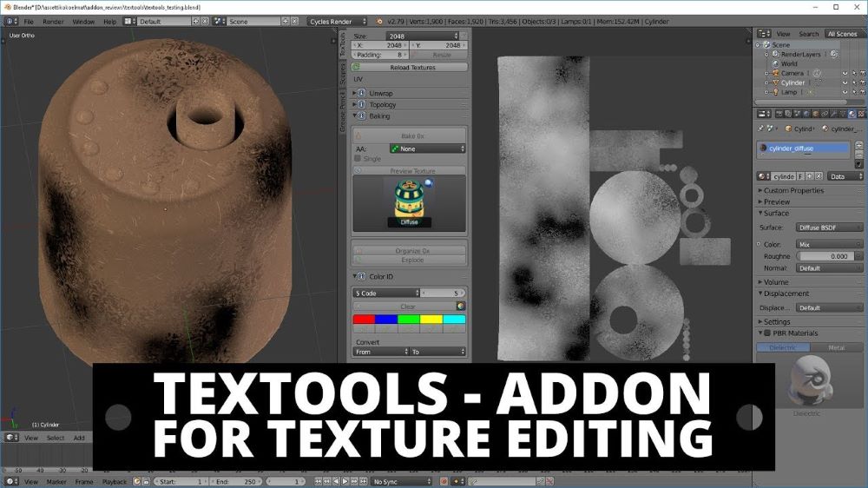This screenshot has height=488, width=868.
Task: Open the Window menu
Action: coord(83,22)
